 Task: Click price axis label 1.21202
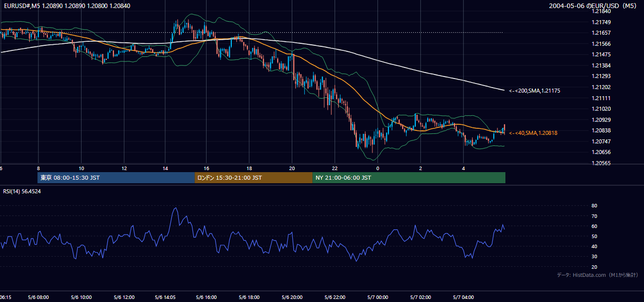(x=601, y=87)
